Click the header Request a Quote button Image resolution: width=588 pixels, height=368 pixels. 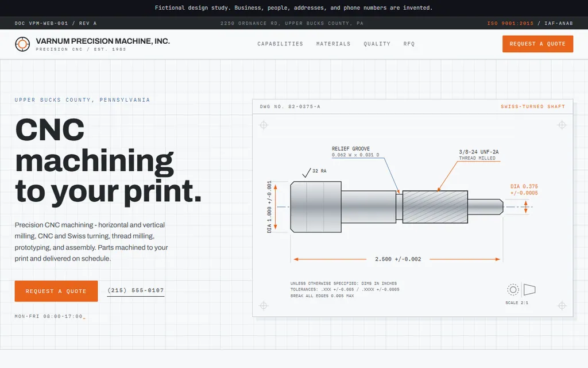click(x=537, y=44)
